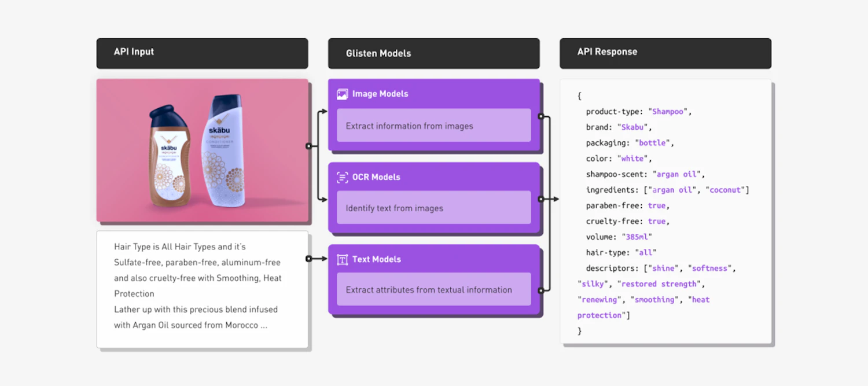This screenshot has height=386, width=868.
Task: Click the Image Models picture icon
Action: (343, 94)
